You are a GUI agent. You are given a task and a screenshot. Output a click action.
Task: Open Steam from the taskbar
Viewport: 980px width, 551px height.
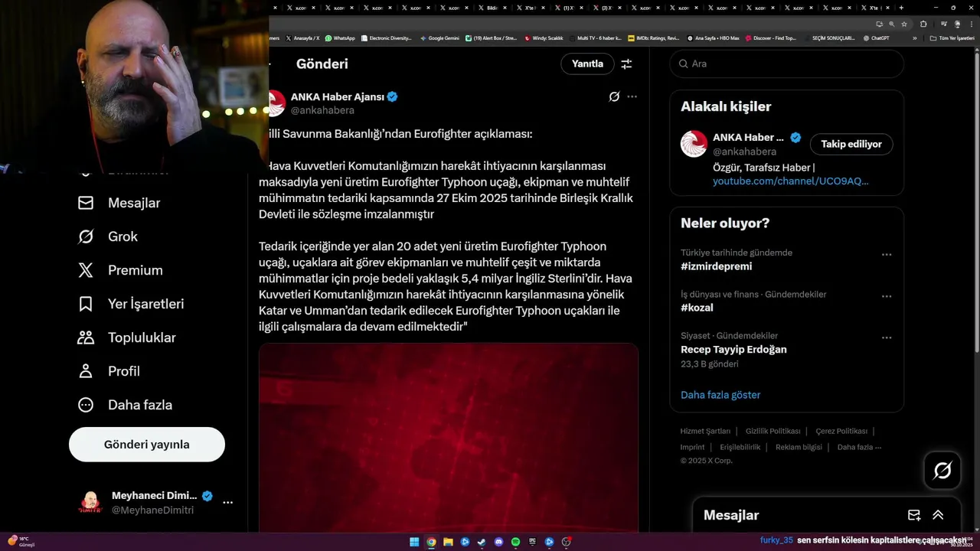(x=482, y=542)
